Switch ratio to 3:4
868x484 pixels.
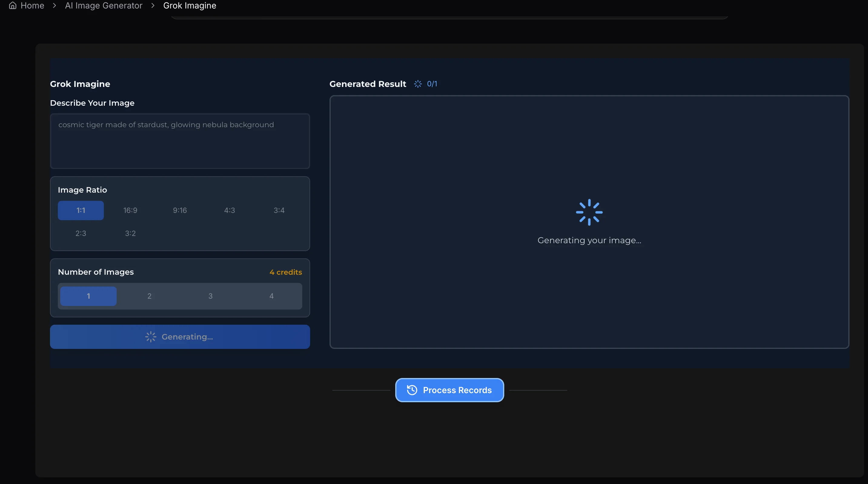point(279,210)
